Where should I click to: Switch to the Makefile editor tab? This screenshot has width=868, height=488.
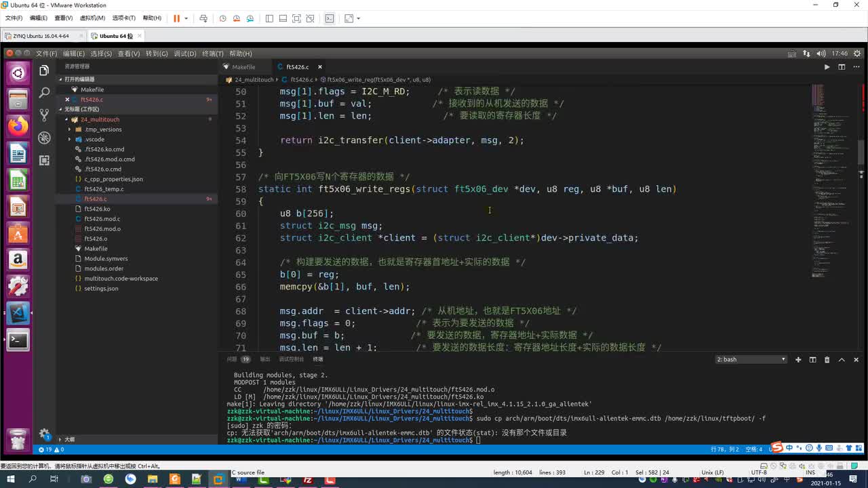coord(243,67)
